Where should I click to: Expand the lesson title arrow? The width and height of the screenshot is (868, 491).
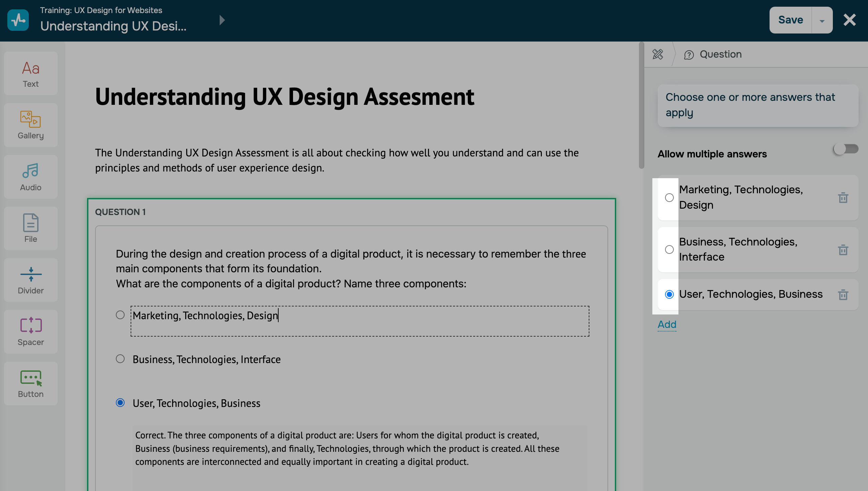222,20
